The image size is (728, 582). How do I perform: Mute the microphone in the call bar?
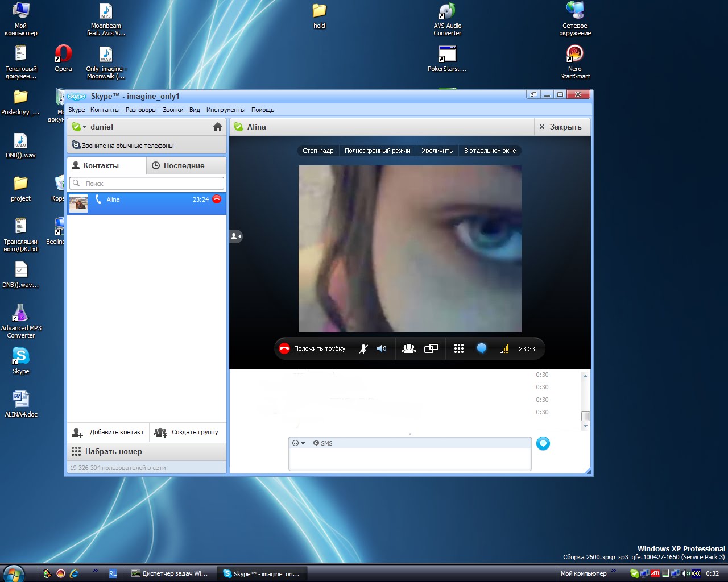(x=363, y=349)
